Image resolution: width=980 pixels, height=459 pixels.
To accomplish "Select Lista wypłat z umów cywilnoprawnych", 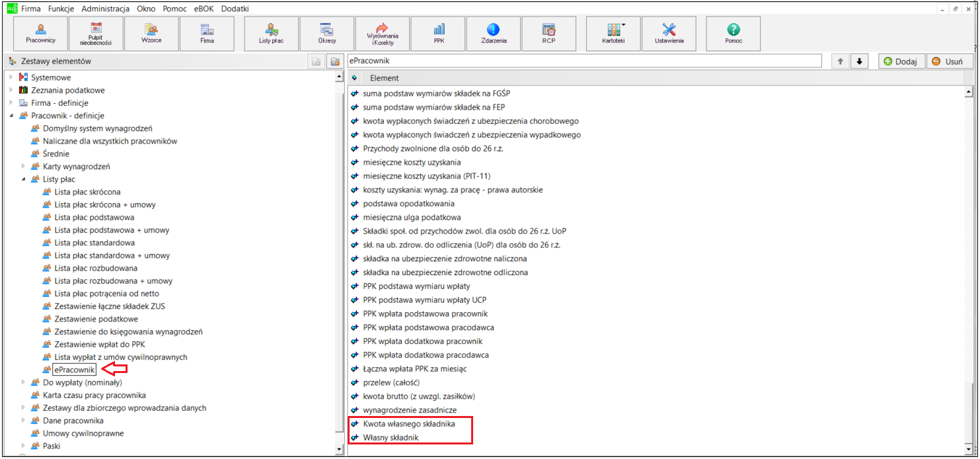I will tap(120, 357).
